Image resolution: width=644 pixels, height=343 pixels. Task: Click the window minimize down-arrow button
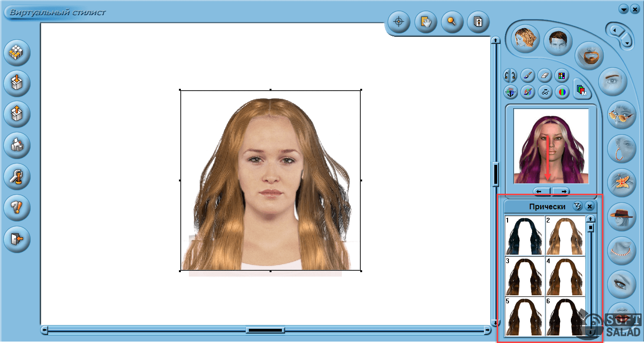(x=624, y=9)
